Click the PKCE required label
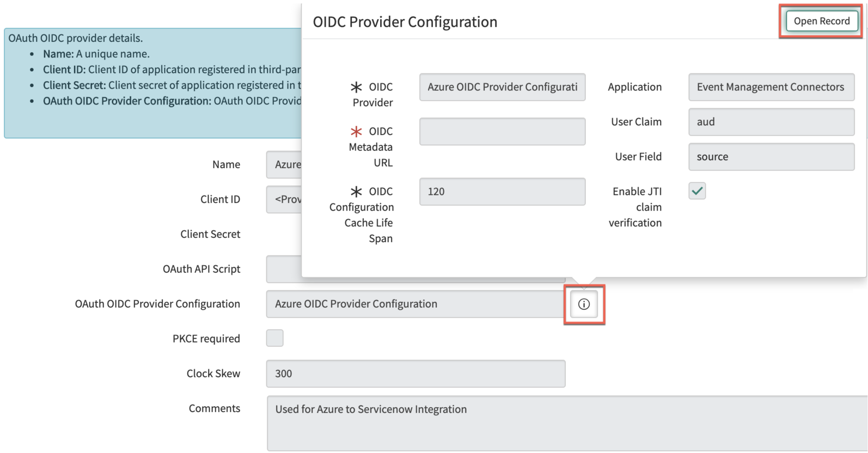The height and width of the screenshot is (453, 868). click(x=206, y=339)
